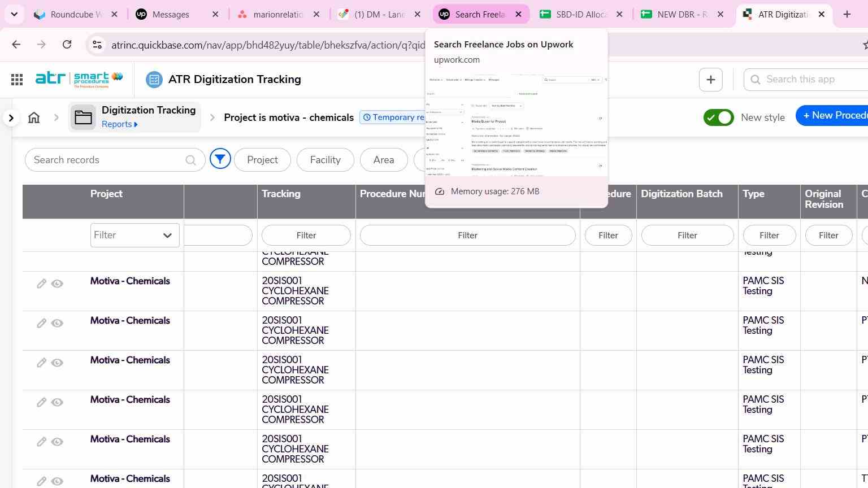Open the browser tab search dropdown arrow
868x488 pixels.
point(14,14)
